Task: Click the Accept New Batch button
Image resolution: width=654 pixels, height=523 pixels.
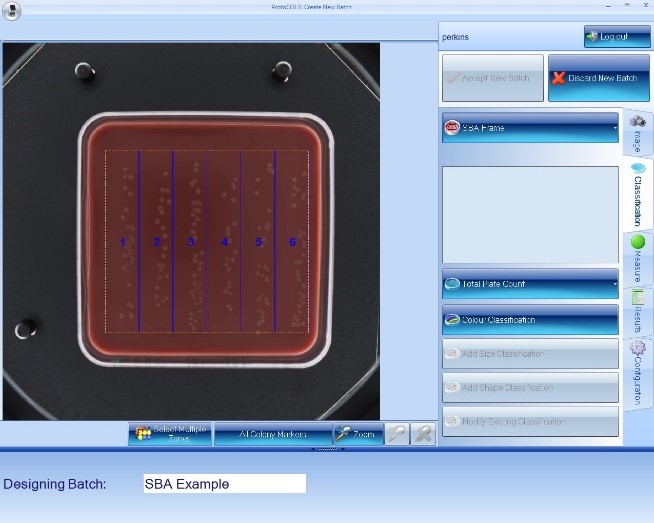Action: pyautogui.click(x=493, y=78)
